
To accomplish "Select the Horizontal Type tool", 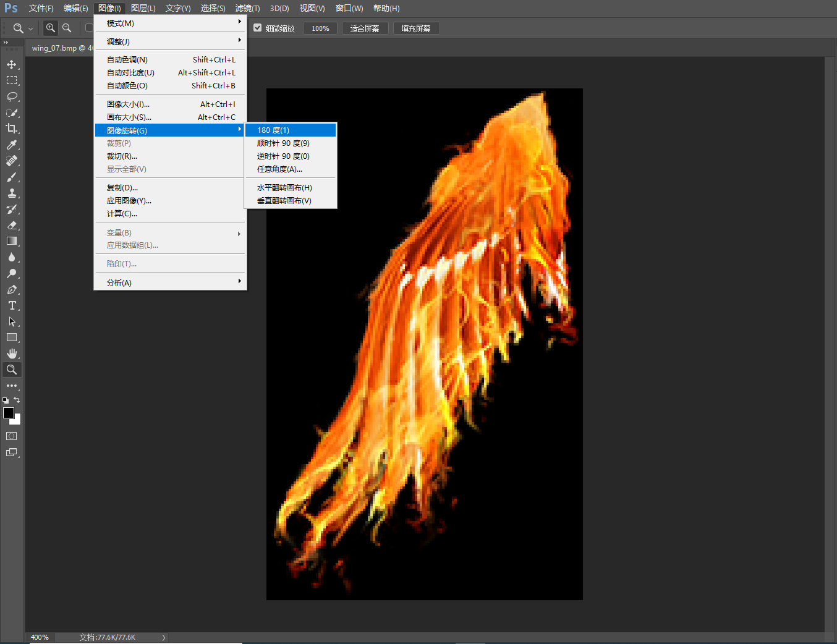I will [12, 305].
